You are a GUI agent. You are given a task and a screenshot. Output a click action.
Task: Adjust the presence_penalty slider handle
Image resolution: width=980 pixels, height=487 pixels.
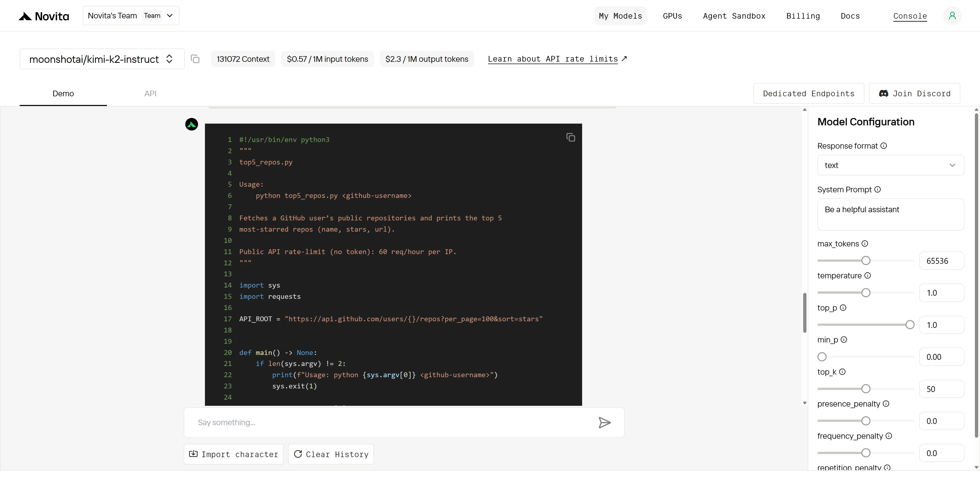866,421
